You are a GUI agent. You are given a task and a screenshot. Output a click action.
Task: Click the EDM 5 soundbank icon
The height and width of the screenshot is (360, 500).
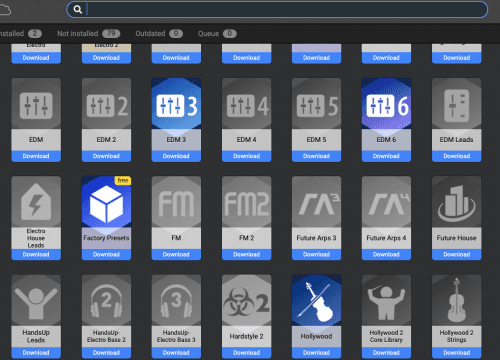click(317, 106)
